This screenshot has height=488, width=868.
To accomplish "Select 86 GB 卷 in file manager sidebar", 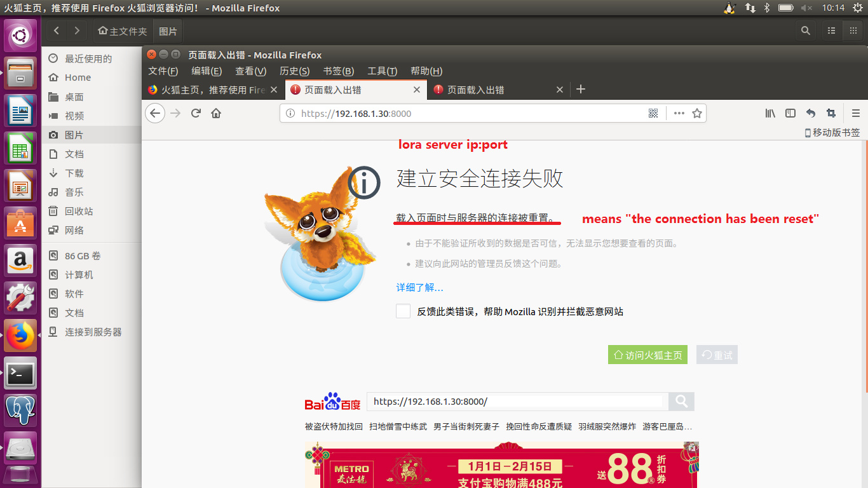I will point(91,255).
